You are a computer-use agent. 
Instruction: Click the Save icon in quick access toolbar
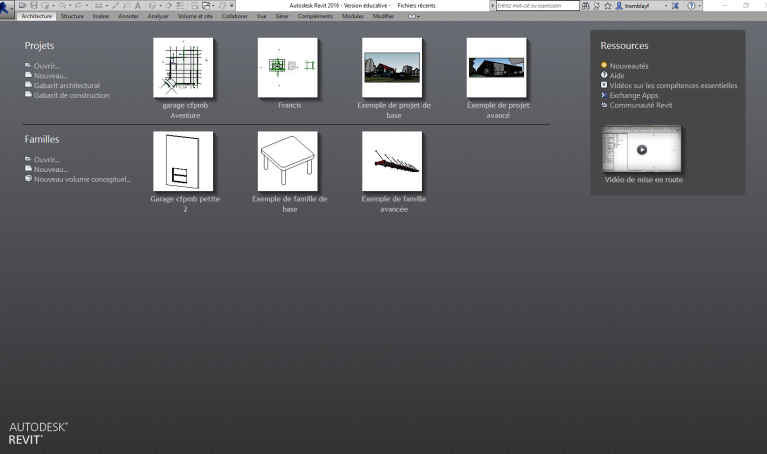point(34,5)
